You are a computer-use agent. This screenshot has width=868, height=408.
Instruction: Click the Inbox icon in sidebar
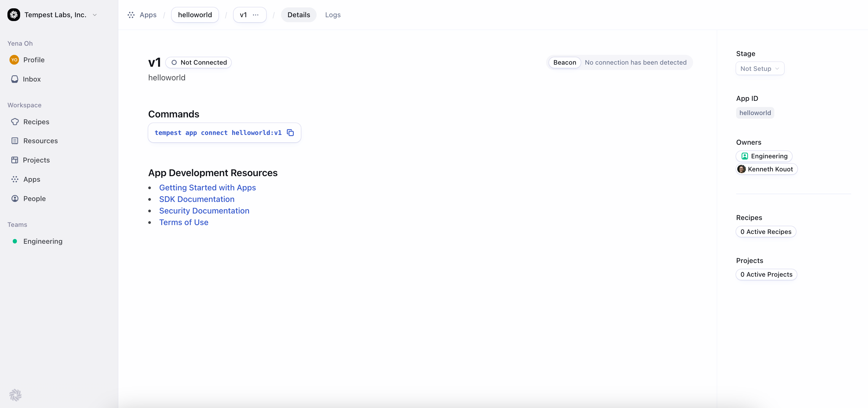(15, 79)
